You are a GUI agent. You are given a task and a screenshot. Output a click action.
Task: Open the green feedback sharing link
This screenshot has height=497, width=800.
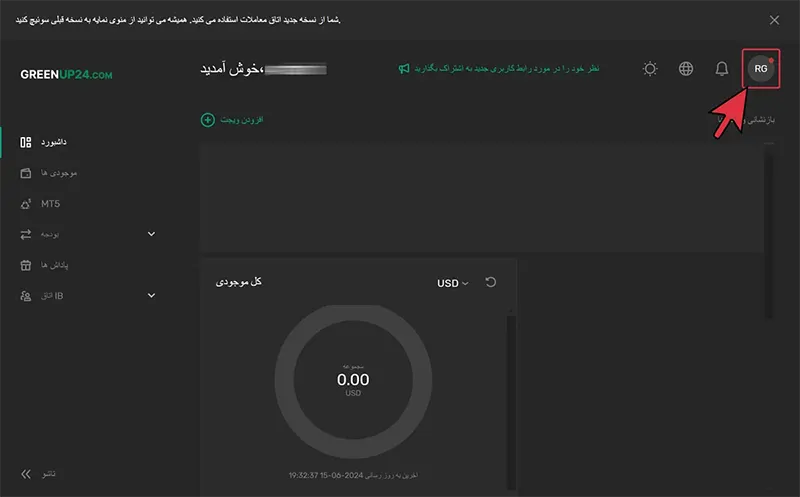[x=507, y=68]
